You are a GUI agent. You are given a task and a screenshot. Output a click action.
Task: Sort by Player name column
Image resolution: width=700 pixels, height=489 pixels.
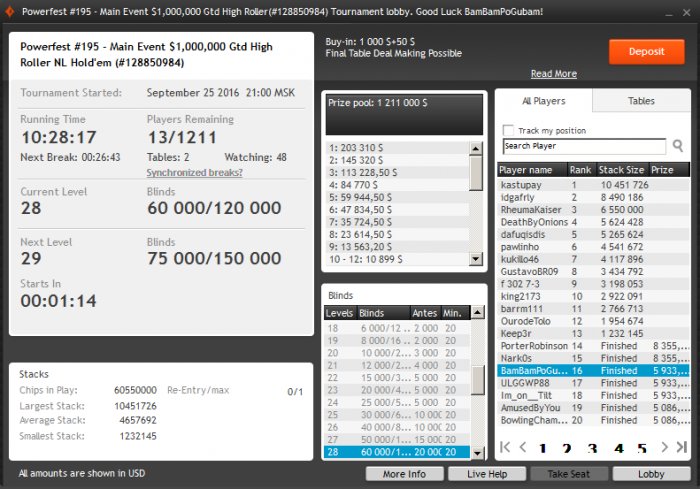point(532,170)
